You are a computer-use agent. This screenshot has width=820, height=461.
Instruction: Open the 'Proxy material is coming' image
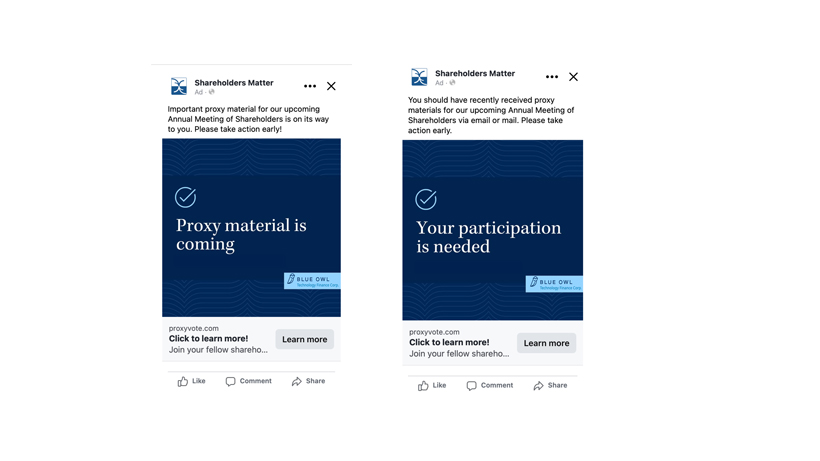click(x=252, y=227)
